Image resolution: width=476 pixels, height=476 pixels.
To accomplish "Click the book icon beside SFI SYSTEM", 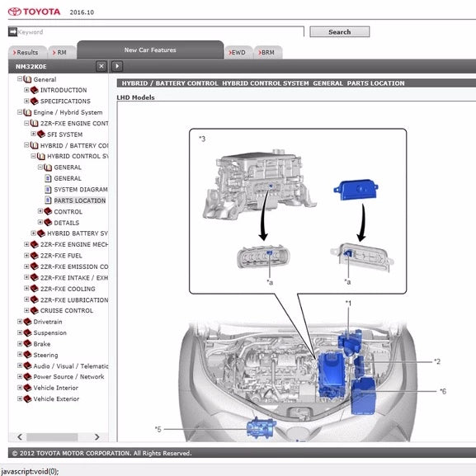I will (x=41, y=134).
